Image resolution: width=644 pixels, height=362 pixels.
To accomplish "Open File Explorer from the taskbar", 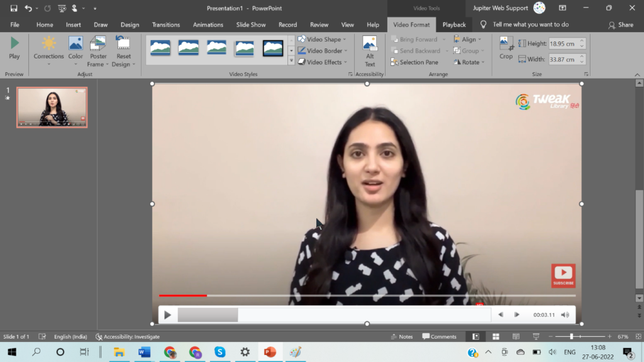I will (119, 352).
